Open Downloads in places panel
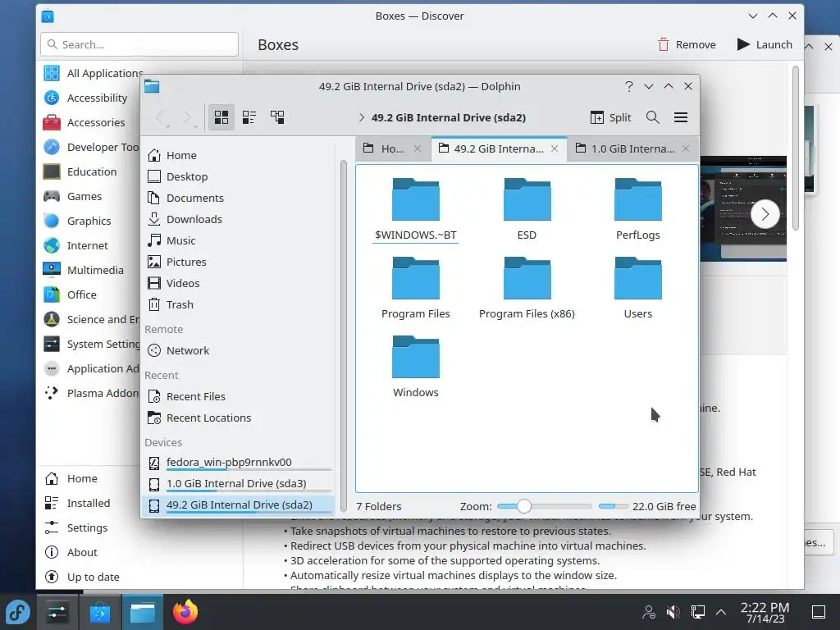Screen dimensions: 840x630 (x=240, y=219)
